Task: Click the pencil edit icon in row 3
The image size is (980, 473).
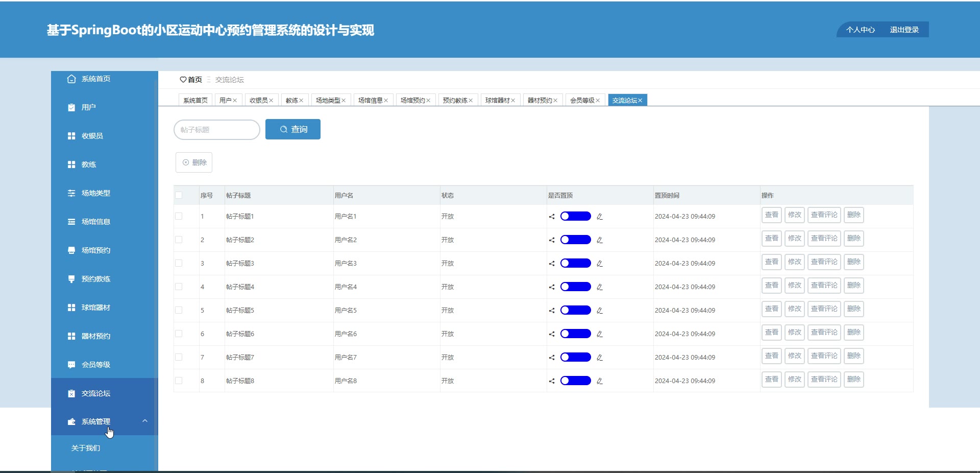Action: click(x=600, y=264)
